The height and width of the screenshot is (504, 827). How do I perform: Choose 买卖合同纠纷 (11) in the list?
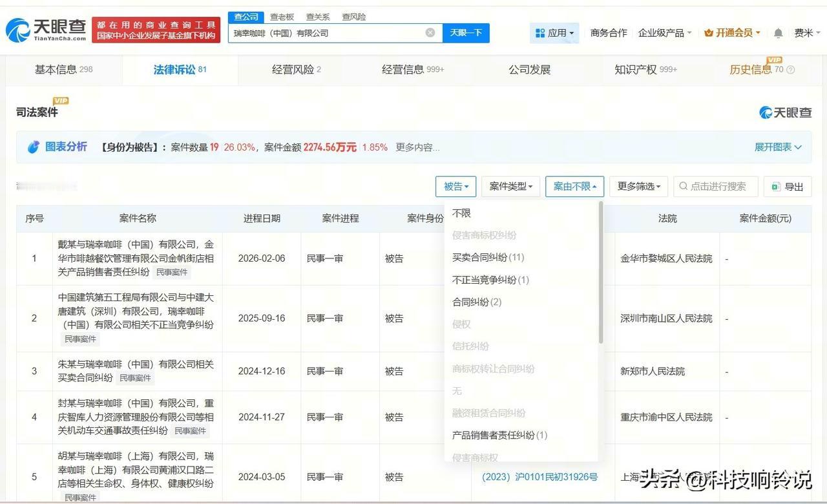(x=488, y=258)
